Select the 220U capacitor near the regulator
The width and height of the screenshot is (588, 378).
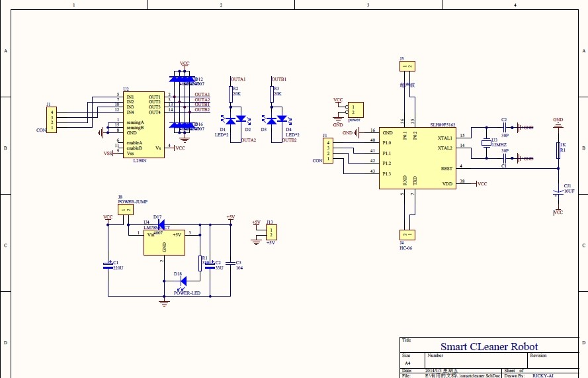click(108, 265)
